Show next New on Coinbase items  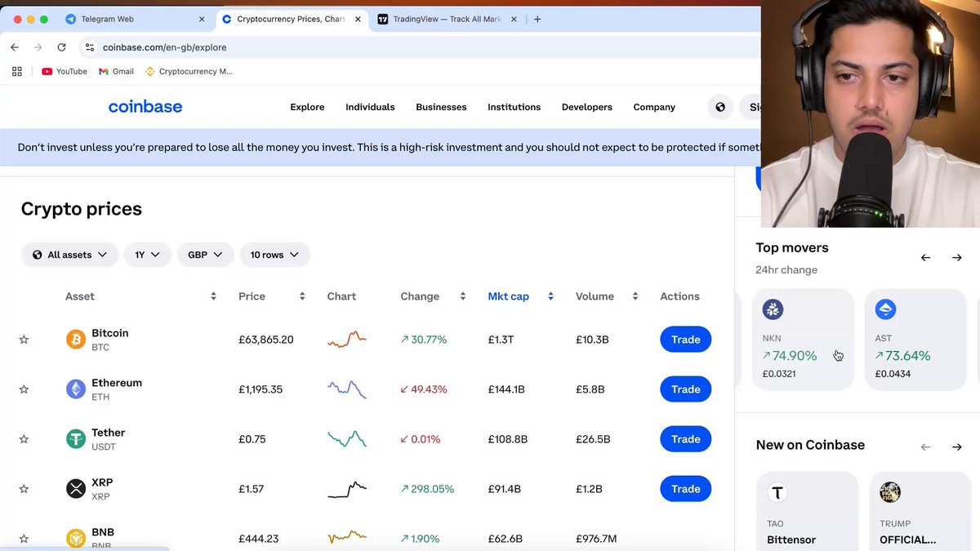(956, 447)
